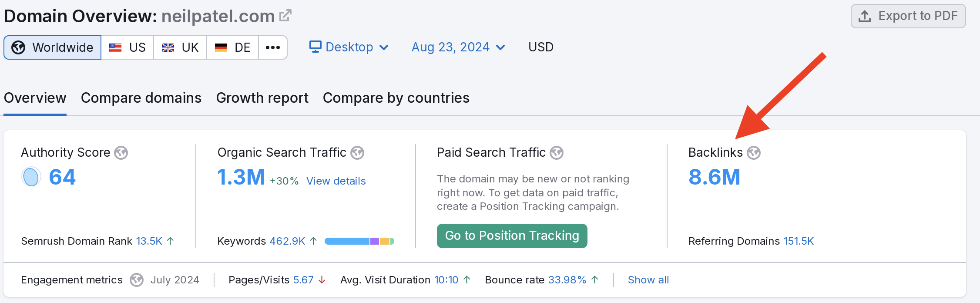Click the Avg. Visit Duration up arrow
Image resolution: width=980 pixels, height=303 pixels.
467,280
